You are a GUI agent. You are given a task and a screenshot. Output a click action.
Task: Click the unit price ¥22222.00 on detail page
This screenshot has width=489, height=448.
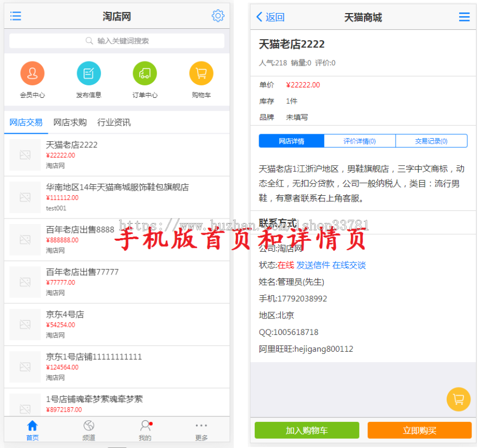303,85
